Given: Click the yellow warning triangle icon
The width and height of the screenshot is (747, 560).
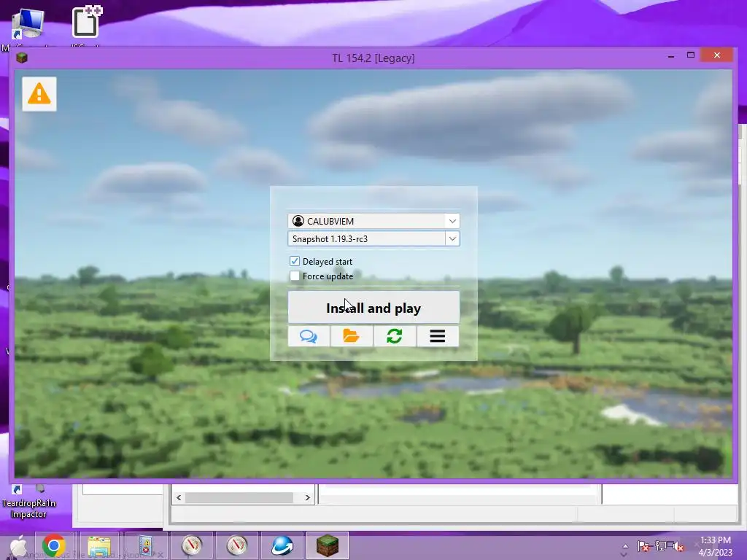Looking at the screenshot, I should pyautogui.click(x=39, y=94).
